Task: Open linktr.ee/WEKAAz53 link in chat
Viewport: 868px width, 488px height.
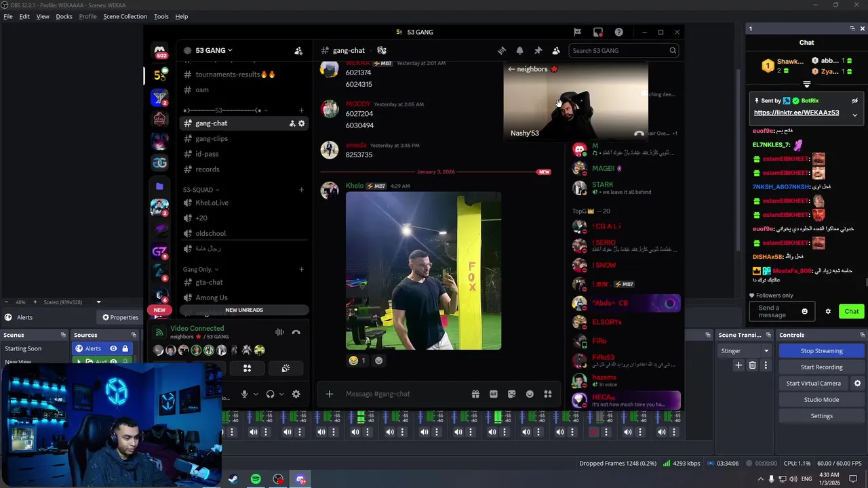Action: (796, 113)
